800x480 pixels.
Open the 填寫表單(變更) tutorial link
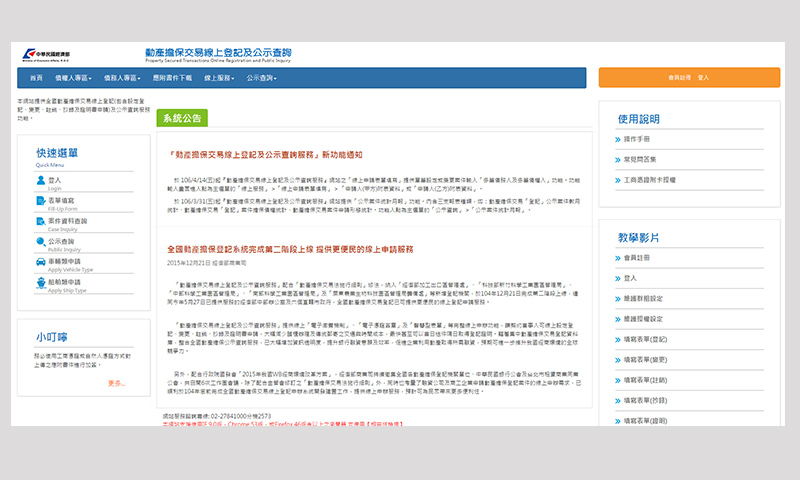point(645,360)
